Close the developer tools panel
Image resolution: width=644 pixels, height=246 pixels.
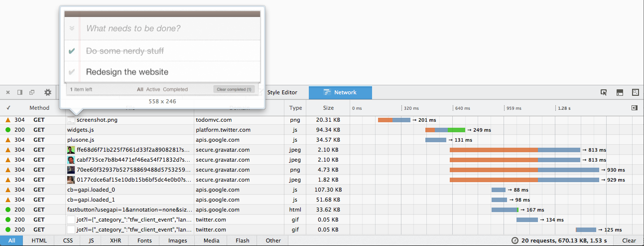(8, 92)
